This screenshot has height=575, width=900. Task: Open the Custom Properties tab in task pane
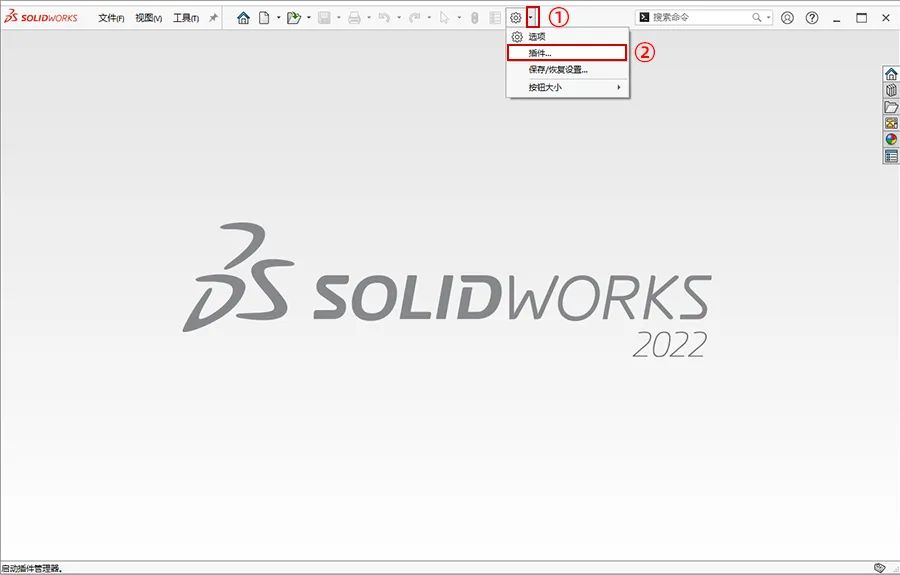(891, 156)
